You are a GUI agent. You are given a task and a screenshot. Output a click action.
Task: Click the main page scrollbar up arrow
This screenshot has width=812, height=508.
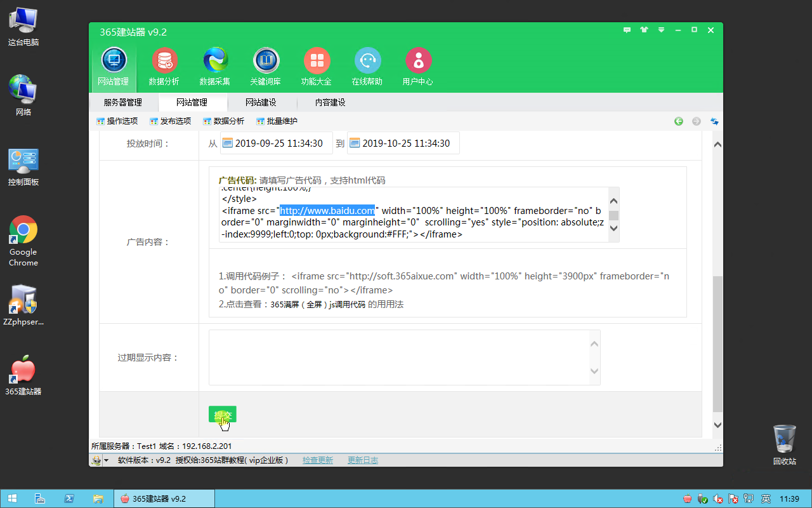[717, 144]
